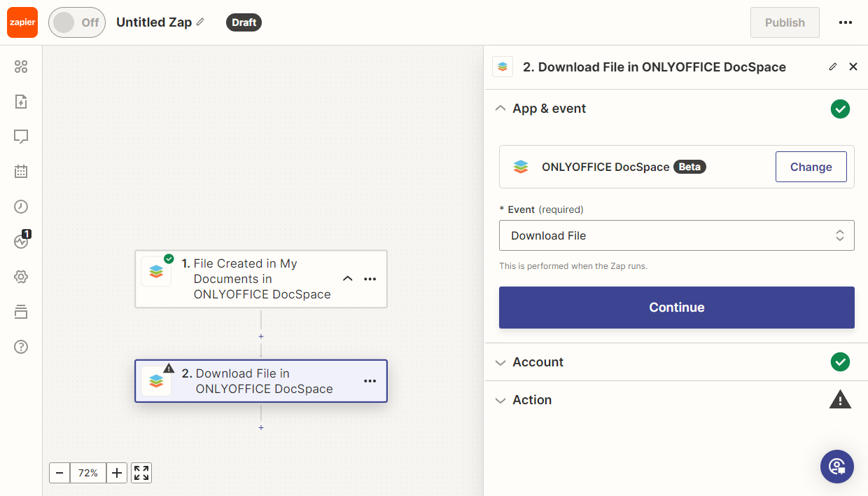Toggle the Zap On/Off switch

click(76, 22)
